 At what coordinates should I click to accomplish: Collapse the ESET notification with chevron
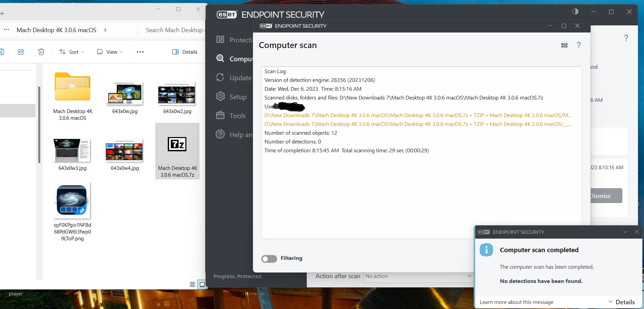pyautogui.click(x=625, y=232)
